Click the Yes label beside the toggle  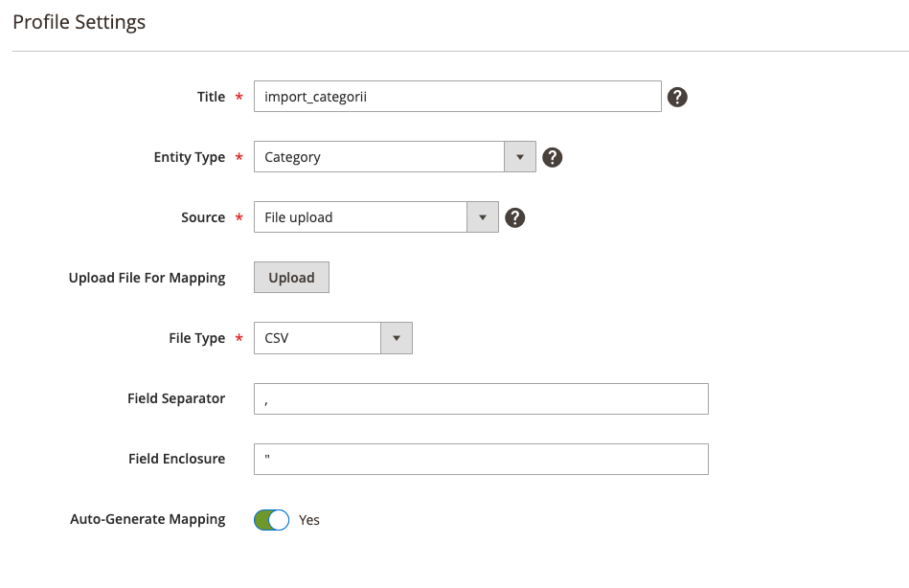pyautogui.click(x=309, y=520)
